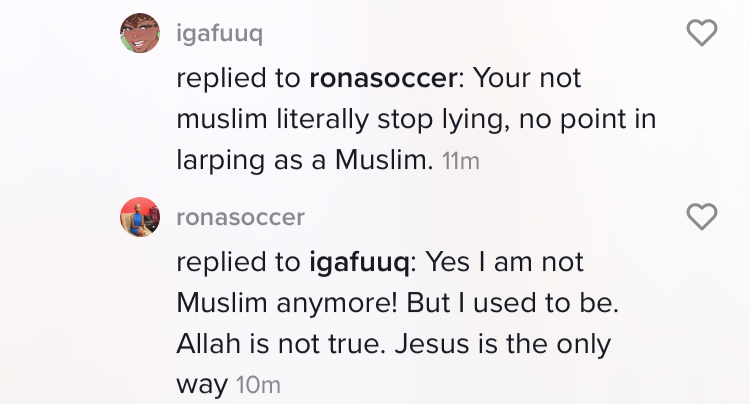Open ronasoccer's profile picture avatar
Viewport: 750px width, 404px height.
coord(139,217)
